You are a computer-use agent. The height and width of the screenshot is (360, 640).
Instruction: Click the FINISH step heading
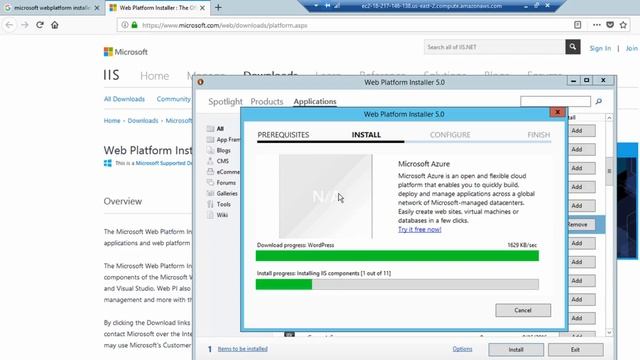(x=538, y=135)
